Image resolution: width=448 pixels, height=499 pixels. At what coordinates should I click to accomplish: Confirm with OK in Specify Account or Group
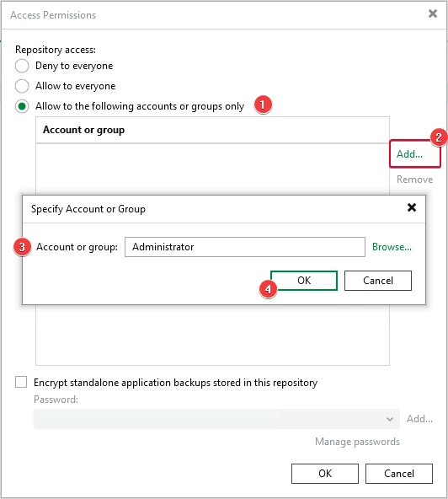pos(304,281)
